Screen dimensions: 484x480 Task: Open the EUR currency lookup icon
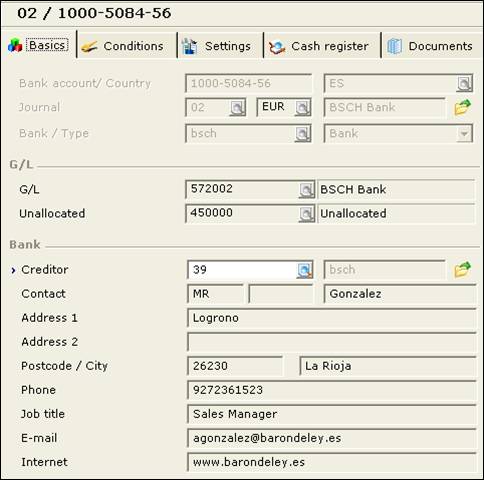point(303,108)
